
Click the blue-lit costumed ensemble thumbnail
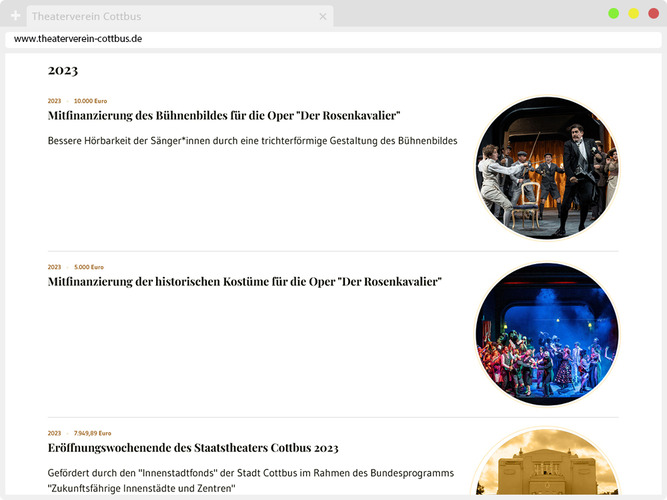546,334
